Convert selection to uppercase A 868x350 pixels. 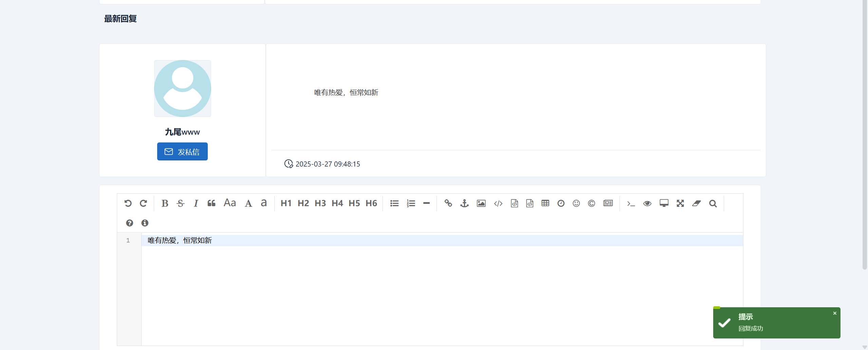(248, 203)
